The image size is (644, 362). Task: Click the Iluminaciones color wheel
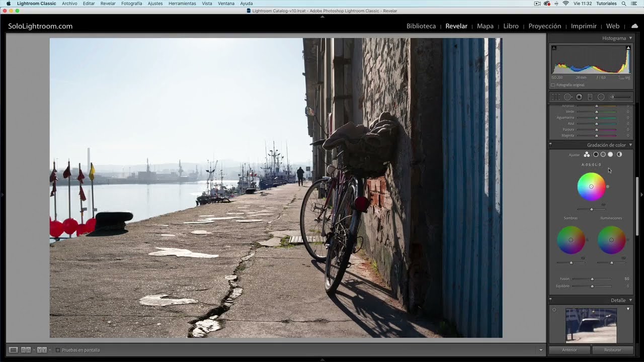pos(611,240)
